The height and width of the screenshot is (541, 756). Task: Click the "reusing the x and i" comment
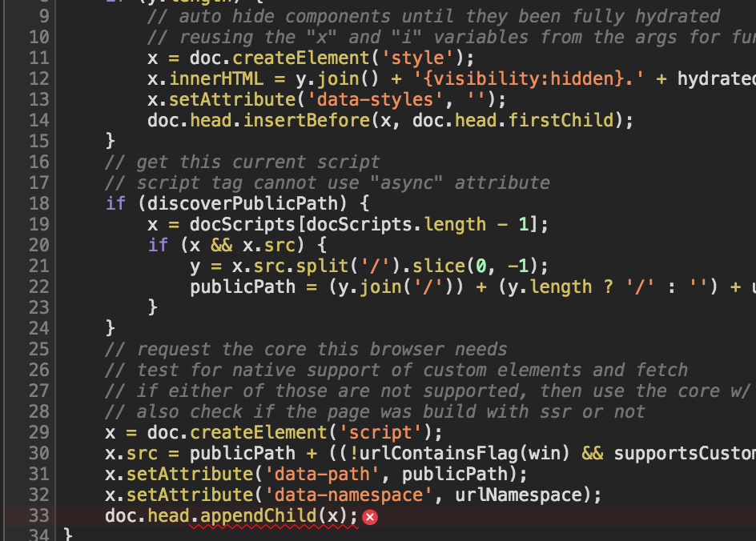tap(452, 37)
